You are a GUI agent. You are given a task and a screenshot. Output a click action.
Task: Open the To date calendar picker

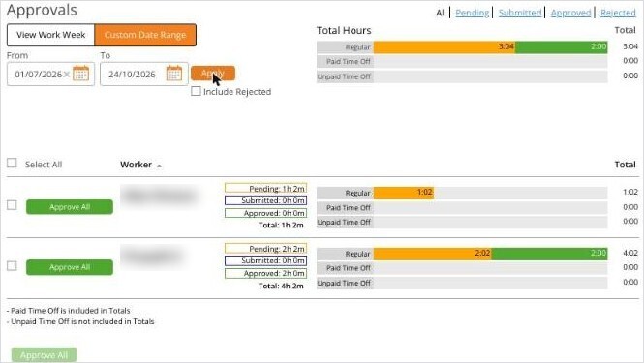coord(174,74)
